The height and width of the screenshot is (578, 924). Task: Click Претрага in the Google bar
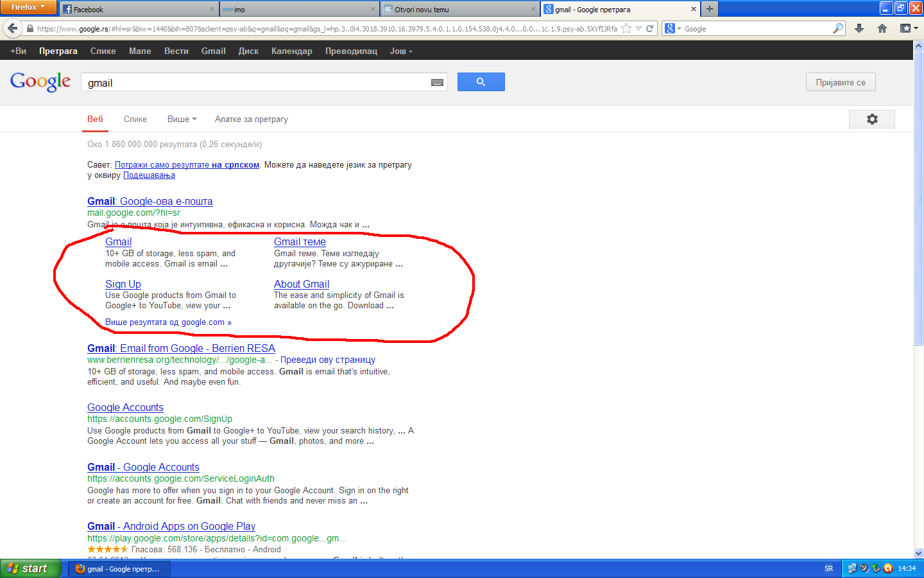[58, 51]
